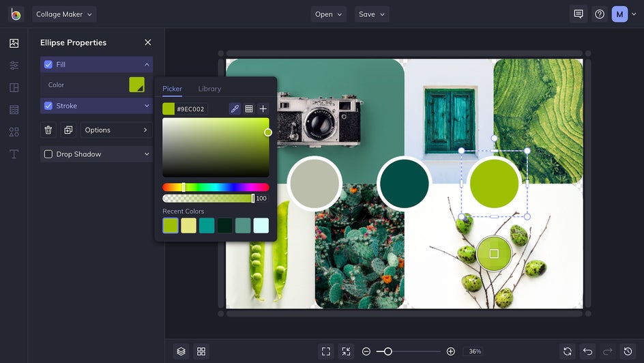
Task: Add color to library with plus icon
Action: click(263, 108)
